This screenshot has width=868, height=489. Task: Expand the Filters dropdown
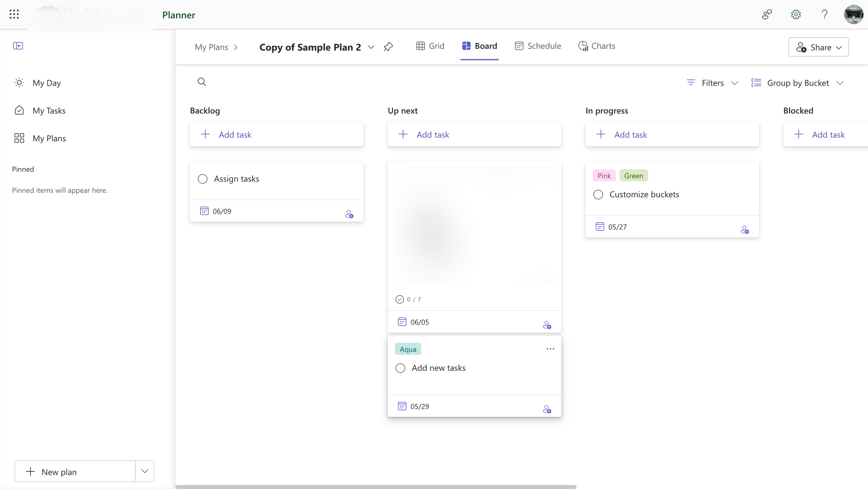pyautogui.click(x=712, y=83)
